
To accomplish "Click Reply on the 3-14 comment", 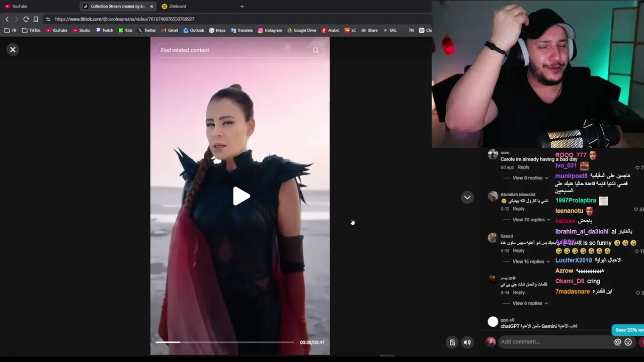I will [x=519, y=293].
